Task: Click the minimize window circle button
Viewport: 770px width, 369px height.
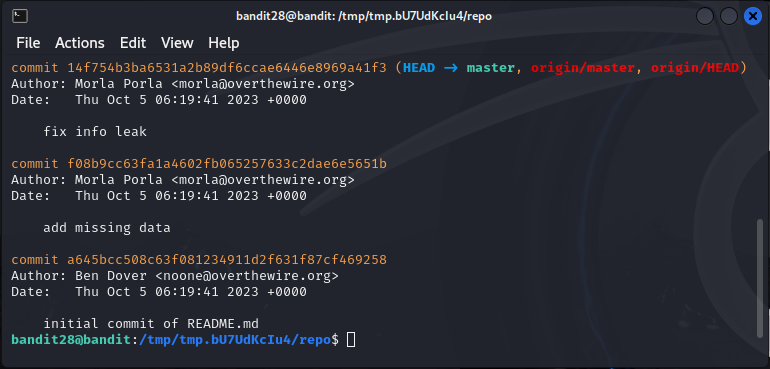Action: click(705, 16)
